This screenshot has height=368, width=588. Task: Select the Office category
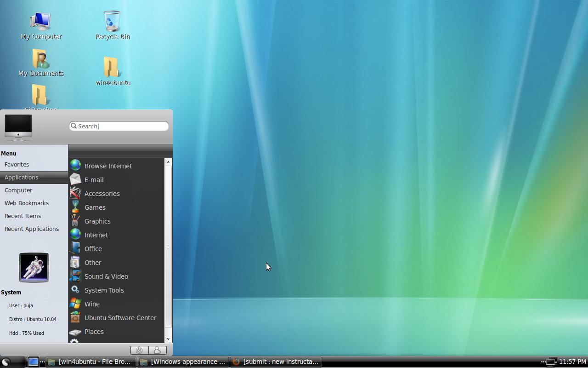click(93, 248)
